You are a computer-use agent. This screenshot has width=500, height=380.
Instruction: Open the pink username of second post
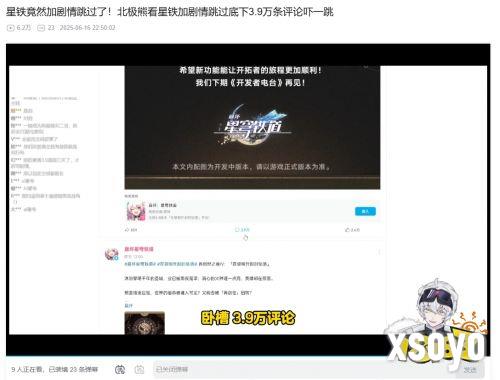pyautogui.click(x=139, y=249)
